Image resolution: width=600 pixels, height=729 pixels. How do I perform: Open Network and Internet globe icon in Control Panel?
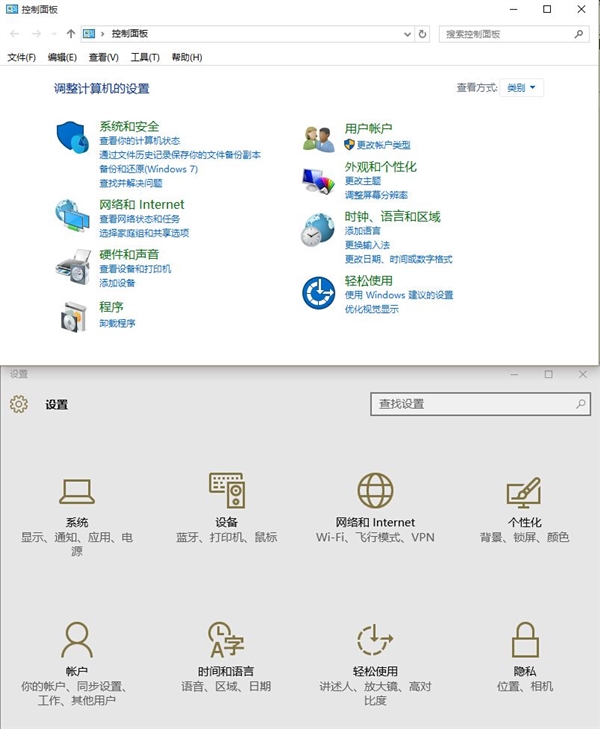(x=72, y=216)
